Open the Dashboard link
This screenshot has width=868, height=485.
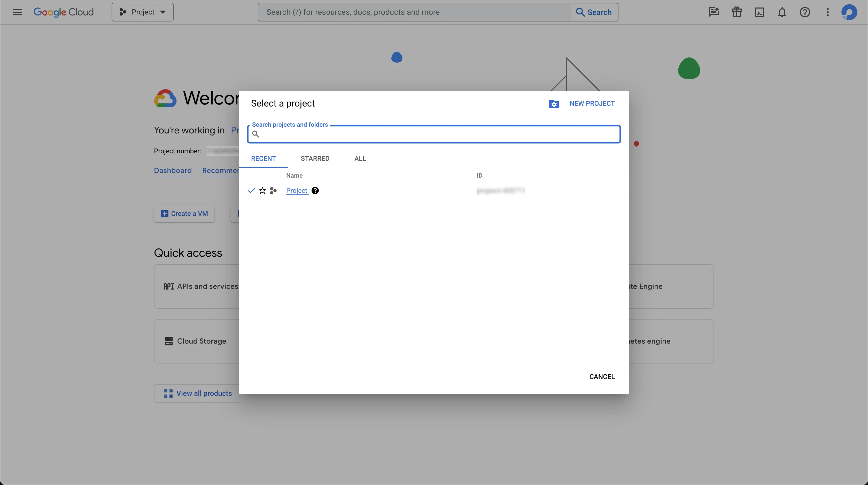pos(173,171)
